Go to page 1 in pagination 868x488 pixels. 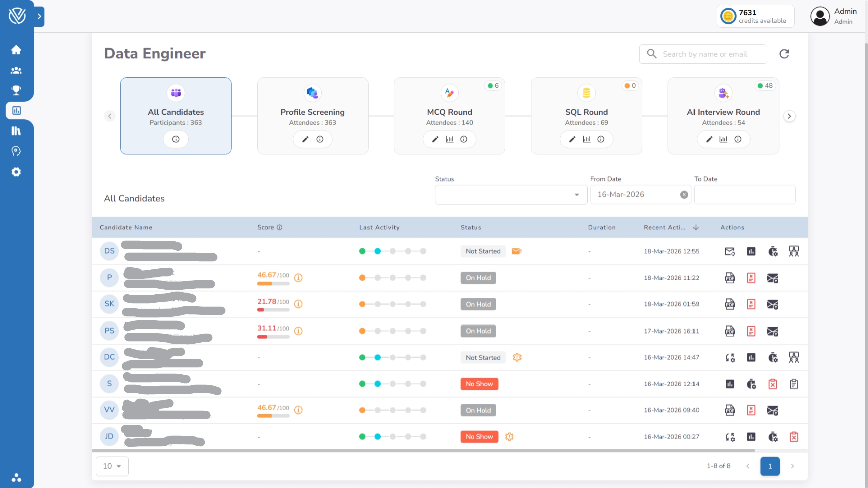tap(770, 466)
